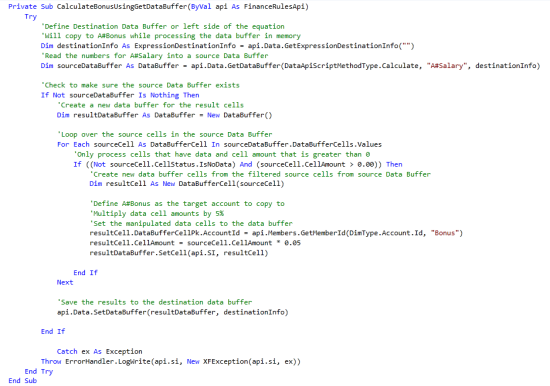Click the Try keyword at top
The image size is (550, 386).
tap(31, 16)
